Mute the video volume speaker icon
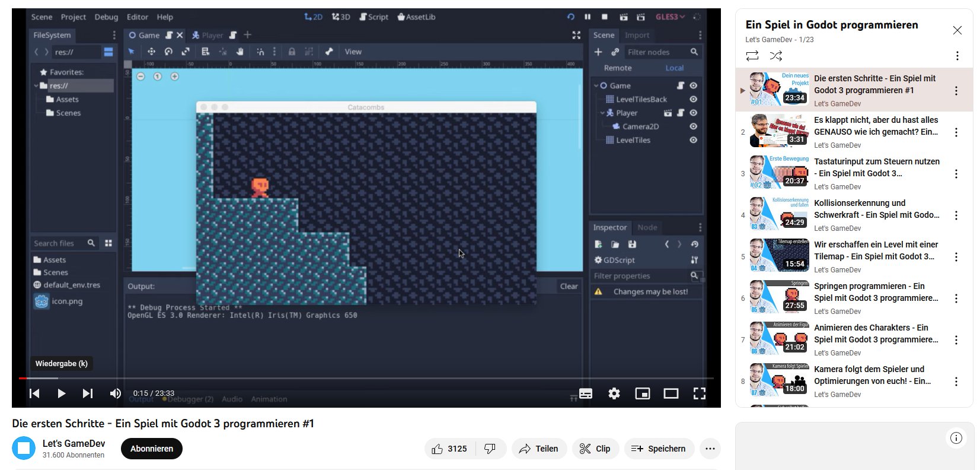This screenshot has width=980, height=470. click(116, 393)
